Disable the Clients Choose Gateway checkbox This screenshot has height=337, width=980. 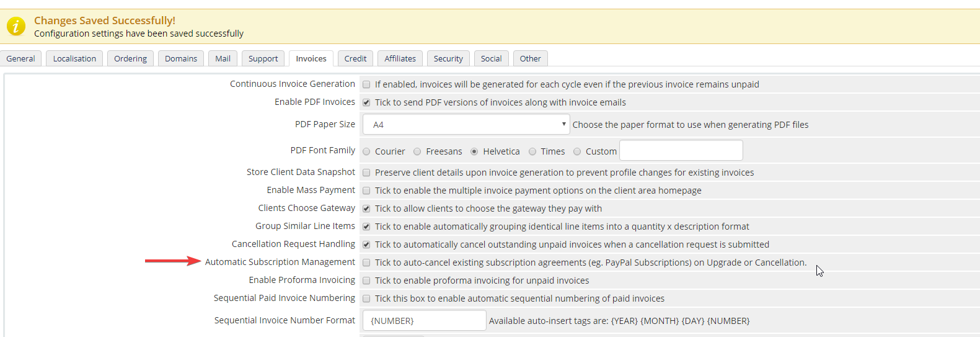tap(366, 209)
